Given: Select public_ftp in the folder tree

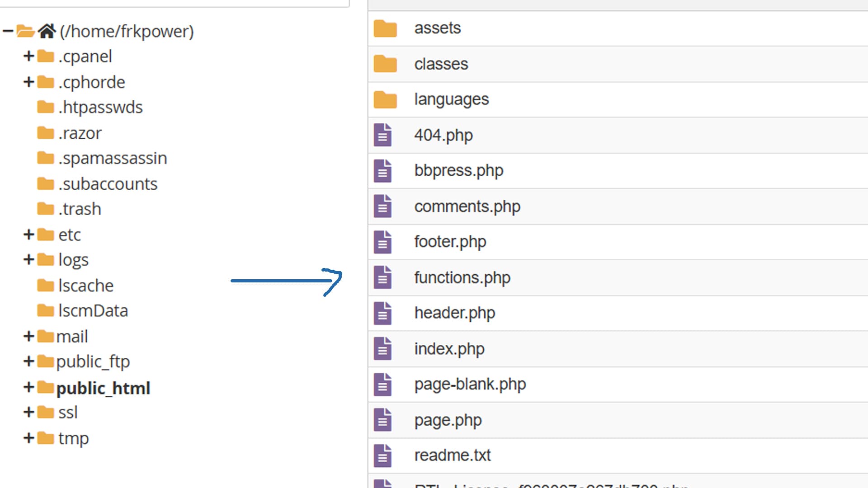Looking at the screenshot, I should coord(93,362).
